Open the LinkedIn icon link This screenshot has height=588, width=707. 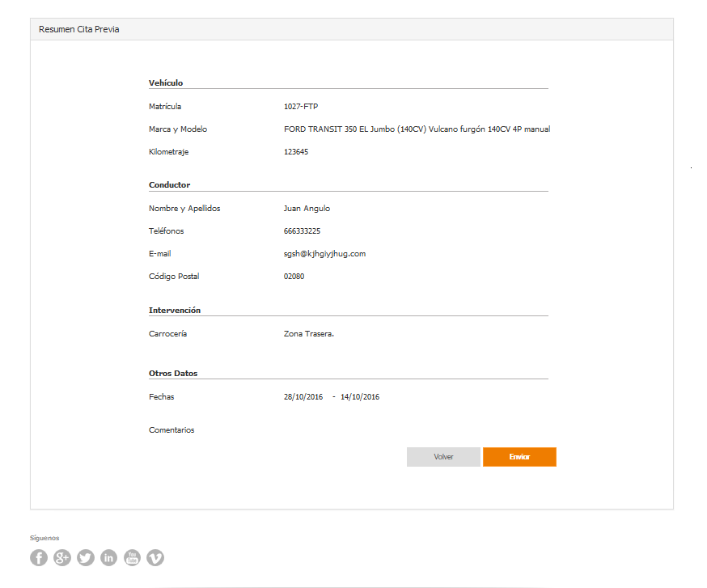pos(108,557)
